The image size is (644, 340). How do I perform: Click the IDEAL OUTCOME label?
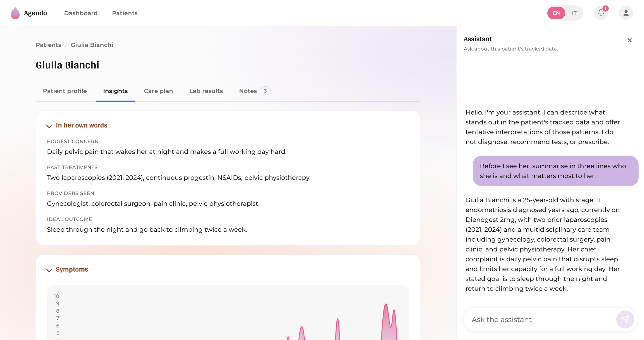tap(70, 219)
